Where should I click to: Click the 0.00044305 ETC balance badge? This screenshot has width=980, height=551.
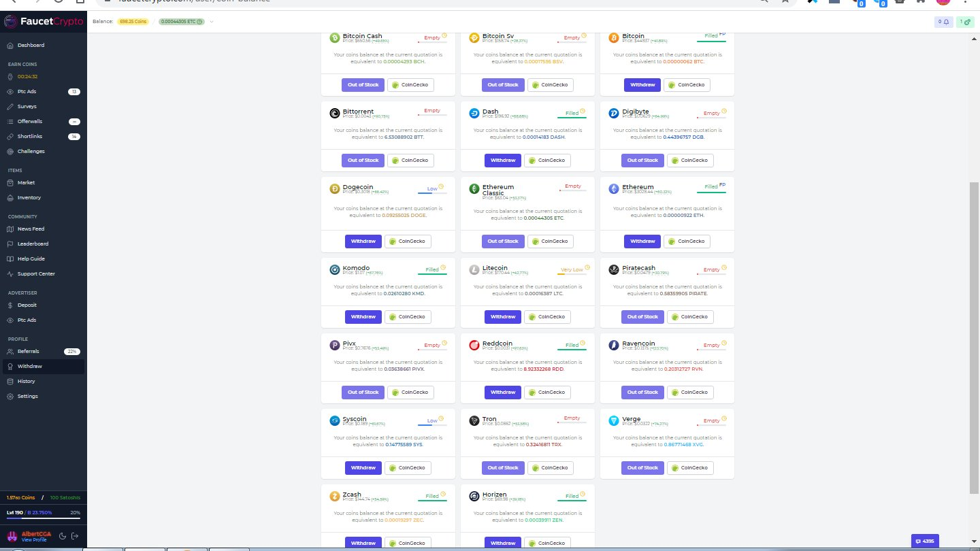[182, 22]
